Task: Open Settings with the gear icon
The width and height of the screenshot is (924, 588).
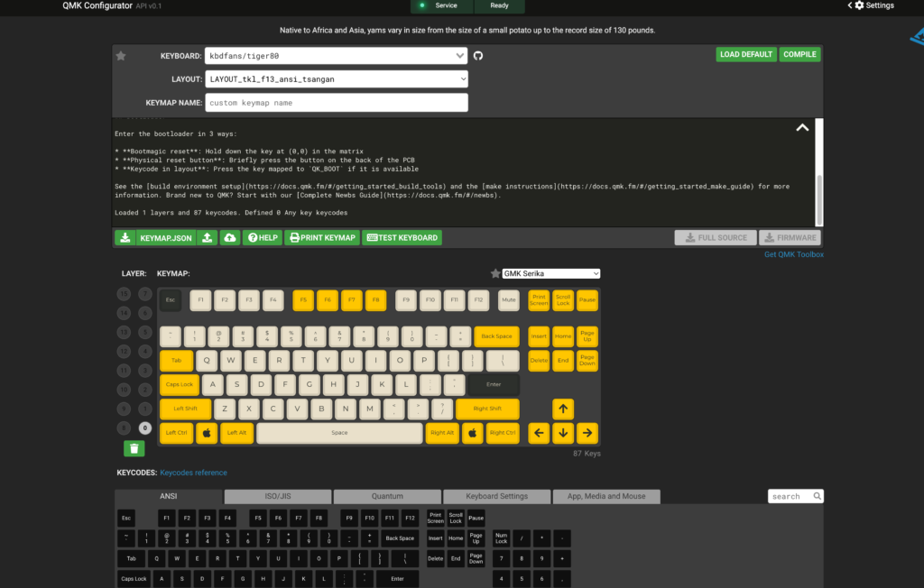Action: 859,5
